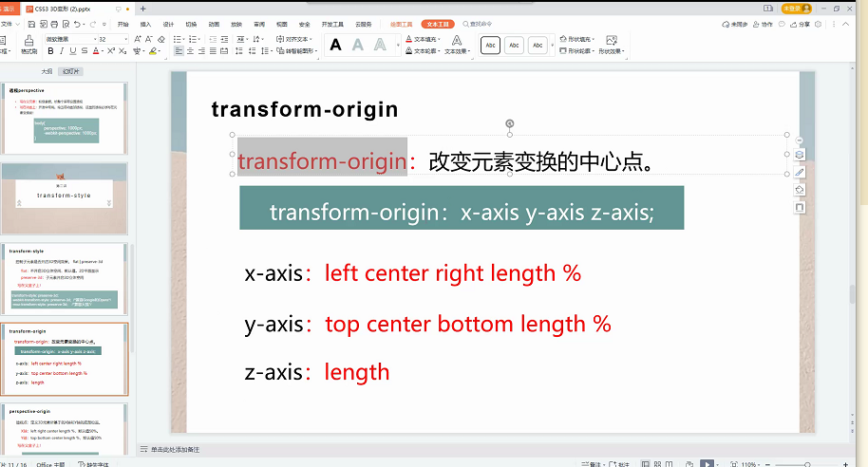
Task: Click the collapse minus icon beside the text box
Action: pyautogui.click(x=799, y=140)
